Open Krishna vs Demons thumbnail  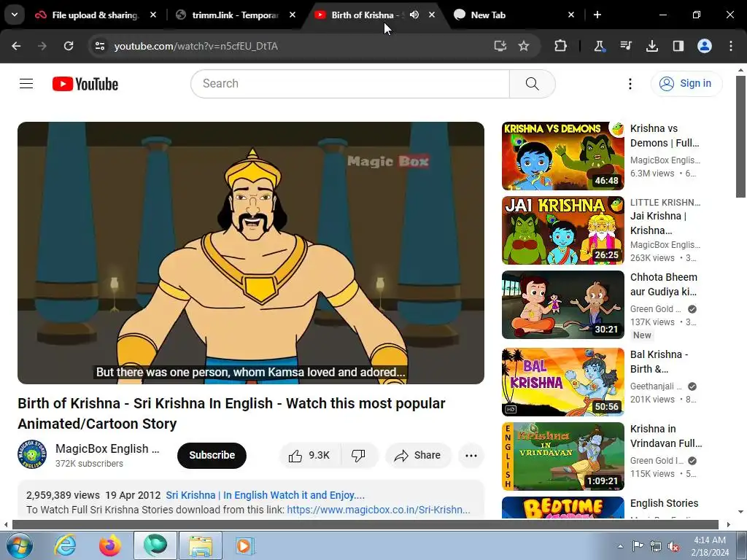562,156
